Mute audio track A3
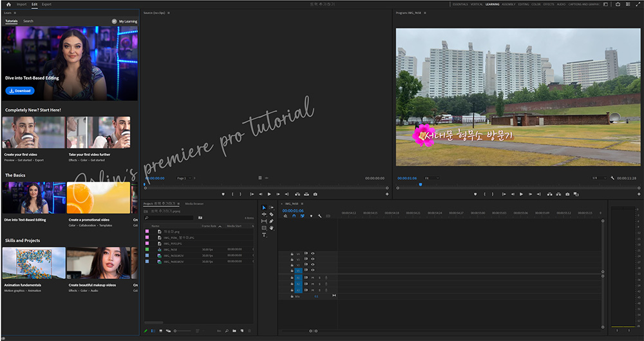The height and width of the screenshot is (341, 644). [312, 291]
